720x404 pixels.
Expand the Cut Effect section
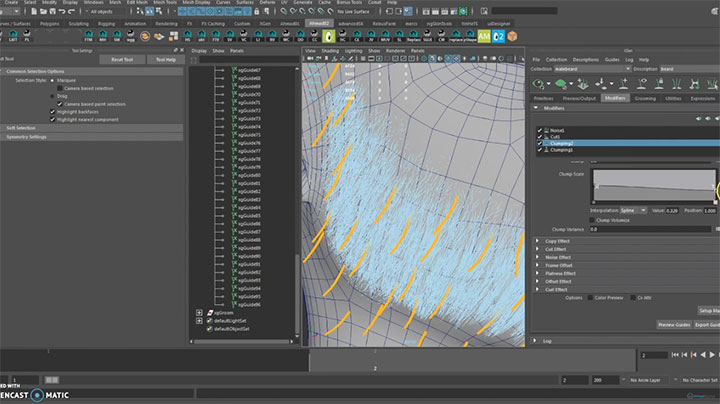(x=538, y=249)
